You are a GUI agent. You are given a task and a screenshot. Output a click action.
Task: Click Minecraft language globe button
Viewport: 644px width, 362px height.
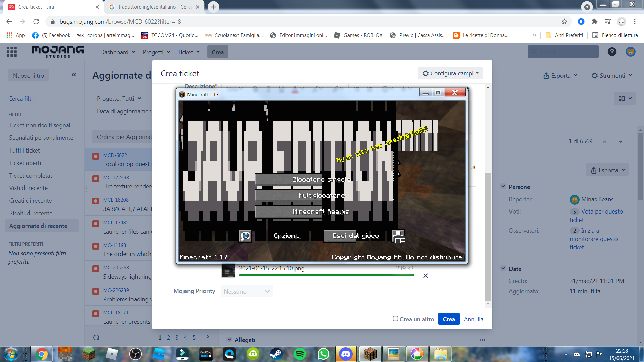click(x=245, y=236)
